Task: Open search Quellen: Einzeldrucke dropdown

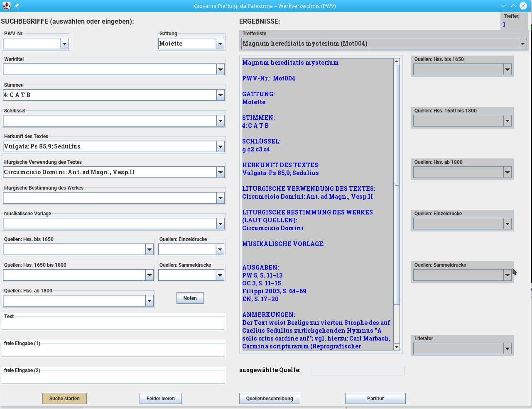Action: click(x=221, y=249)
